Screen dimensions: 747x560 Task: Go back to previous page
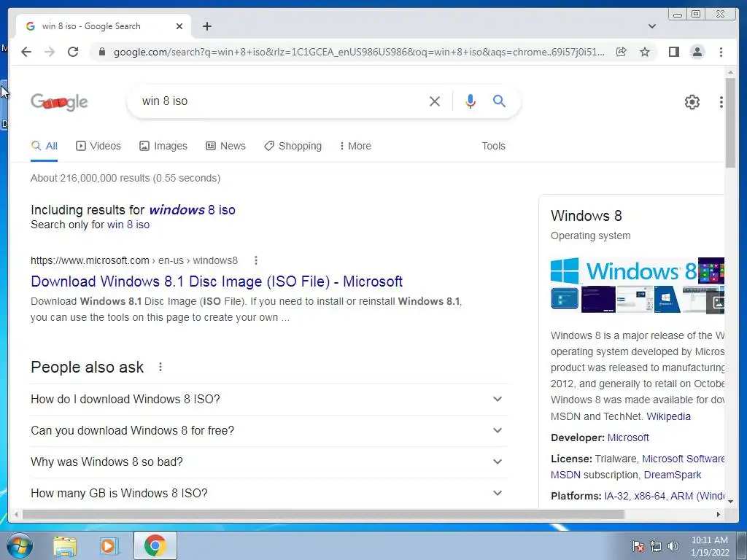[x=26, y=52]
